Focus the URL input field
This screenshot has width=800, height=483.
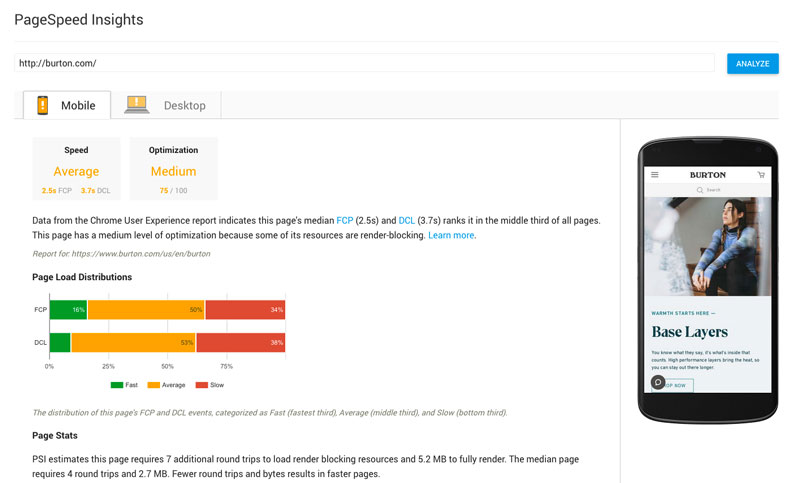[364, 63]
